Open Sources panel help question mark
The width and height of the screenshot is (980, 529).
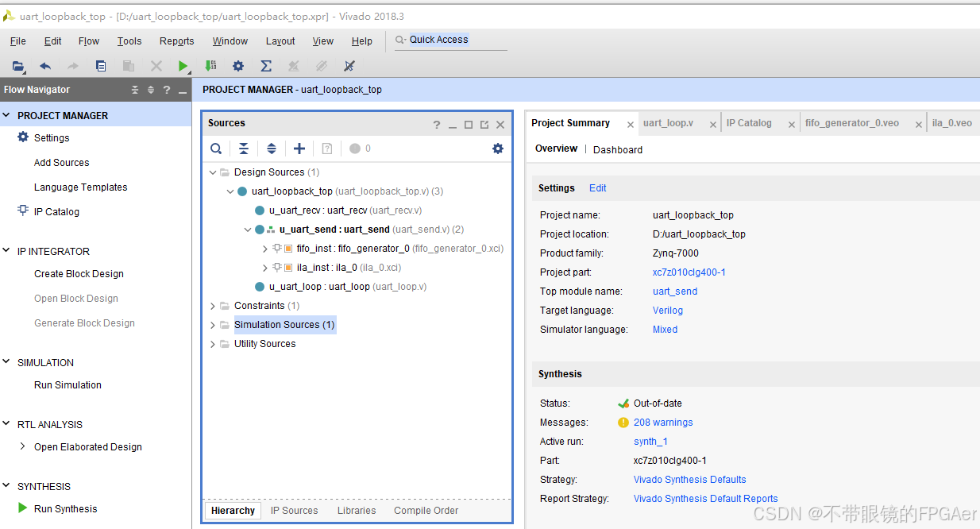437,125
